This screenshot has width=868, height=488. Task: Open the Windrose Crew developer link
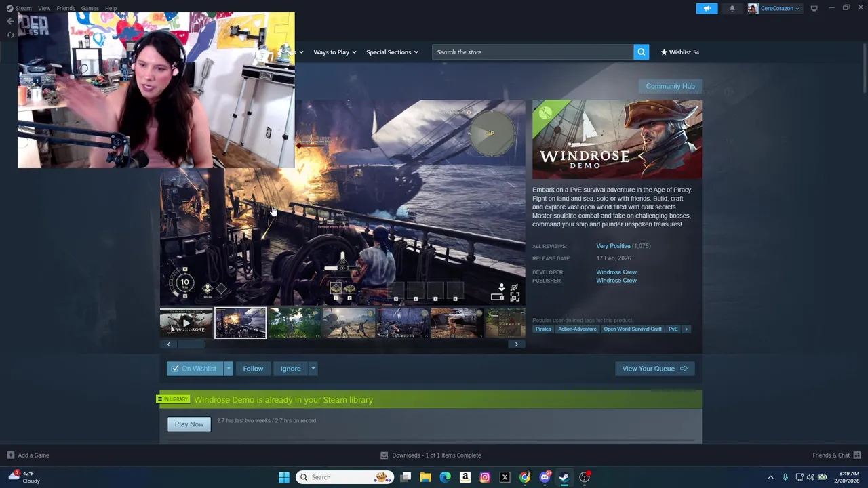point(616,272)
